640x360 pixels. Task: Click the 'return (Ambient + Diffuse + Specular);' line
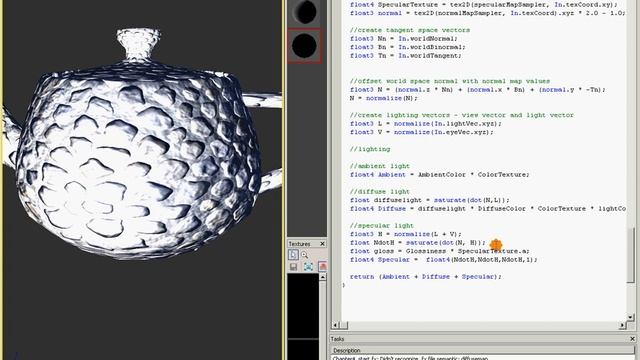pyautogui.click(x=426, y=277)
